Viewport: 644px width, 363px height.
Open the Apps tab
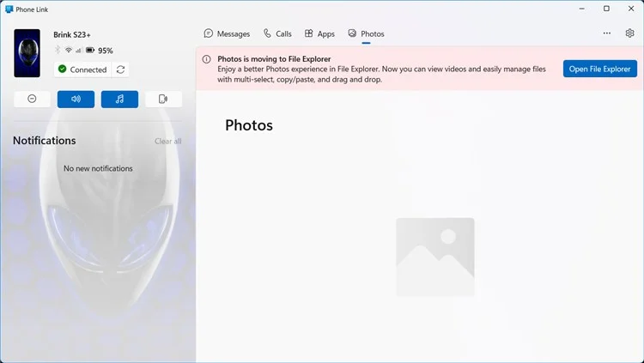[319, 33]
